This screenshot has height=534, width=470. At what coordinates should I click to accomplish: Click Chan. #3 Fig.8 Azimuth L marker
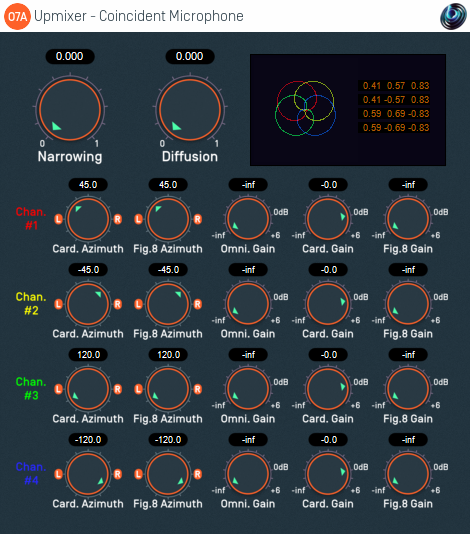[138, 389]
